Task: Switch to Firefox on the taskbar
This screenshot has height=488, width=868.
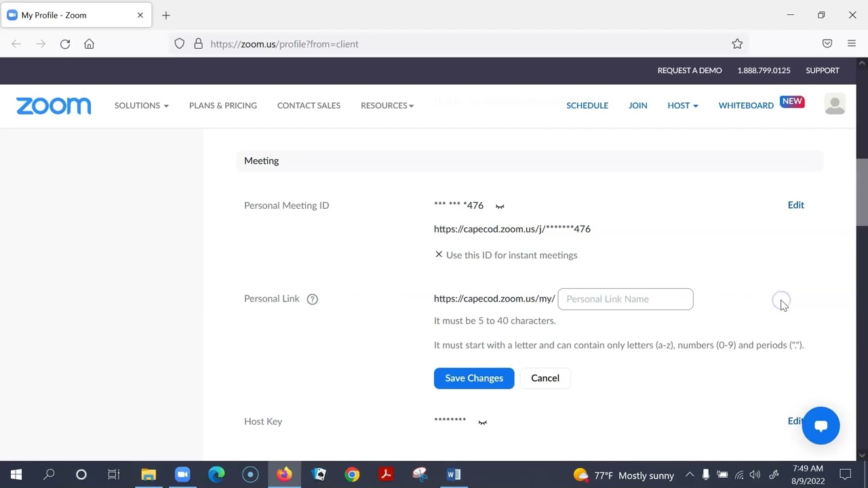Action: pos(284,474)
